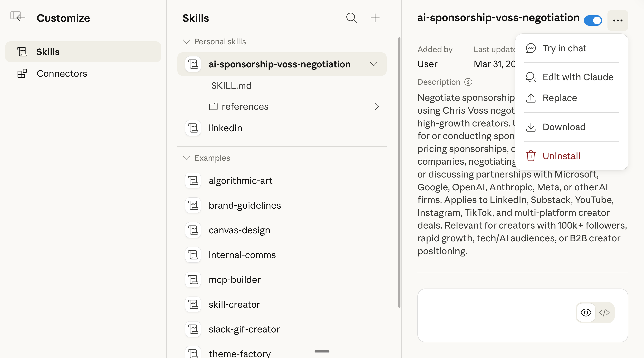Image resolution: width=644 pixels, height=358 pixels.
Task: Switch to code view icon
Action: point(604,312)
